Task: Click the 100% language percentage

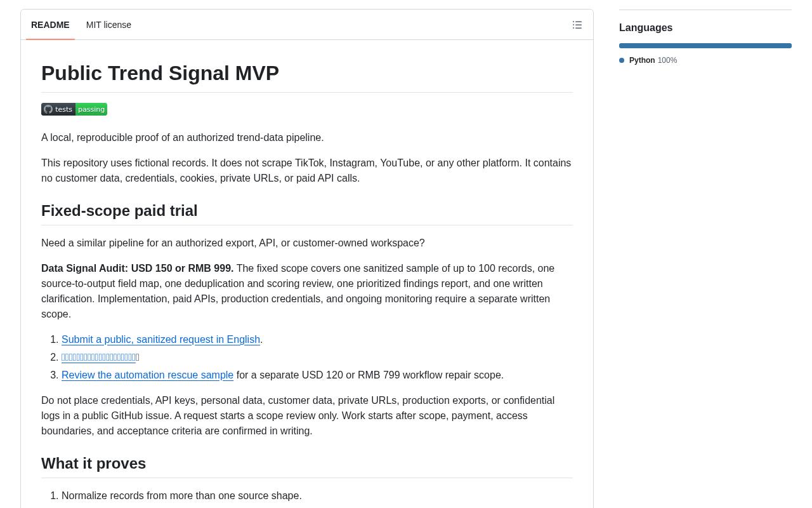Action: point(667,60)
